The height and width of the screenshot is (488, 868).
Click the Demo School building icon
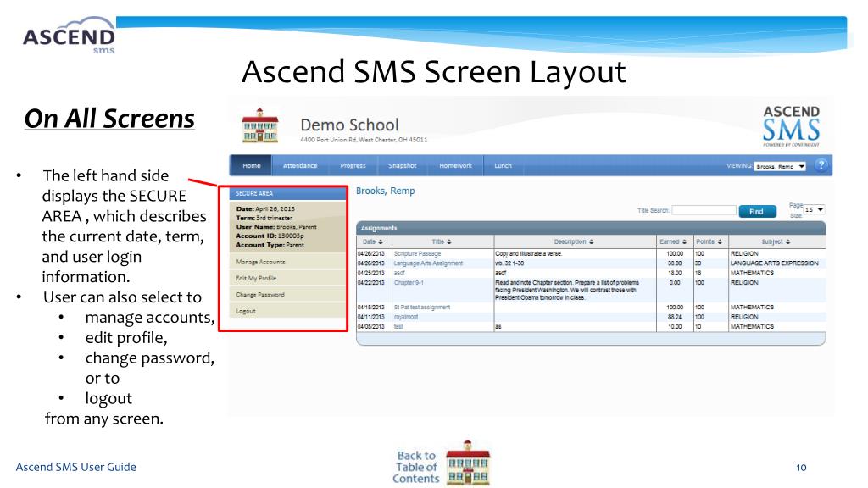[259, 125]
